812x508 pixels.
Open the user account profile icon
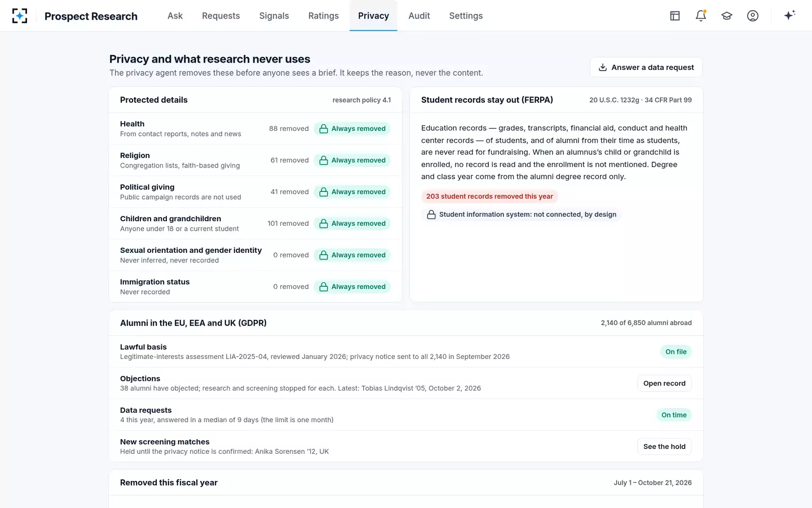(x=753, y=16)
